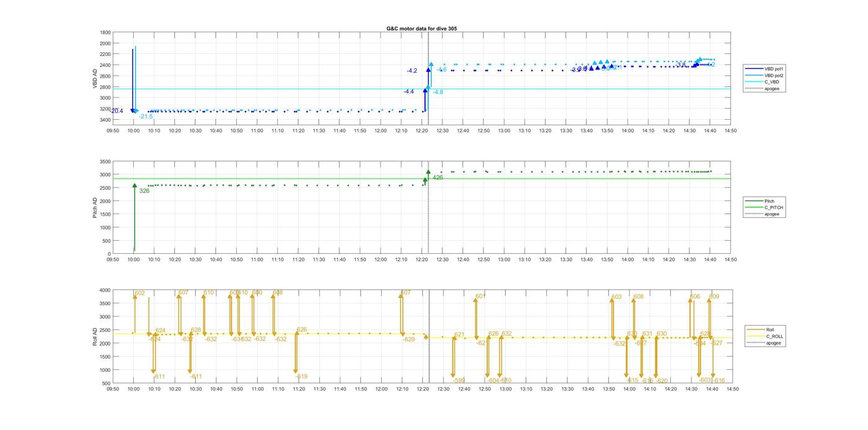Click the "10:00" tick on the Pitch plot x-axis
The width and height of the screenshot is (868, 430).
pos(133,259)
